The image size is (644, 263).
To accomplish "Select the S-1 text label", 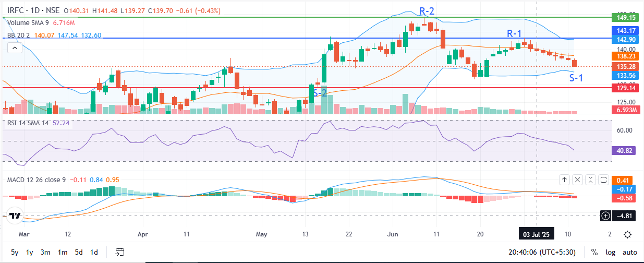I will [576, 78].
